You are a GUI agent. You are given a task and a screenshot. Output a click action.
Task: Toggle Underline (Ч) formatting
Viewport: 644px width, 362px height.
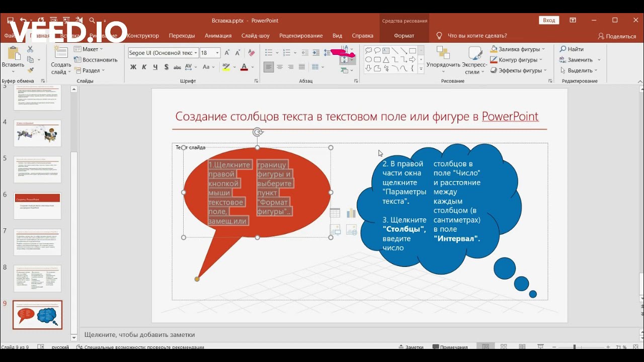pos(155,67)
